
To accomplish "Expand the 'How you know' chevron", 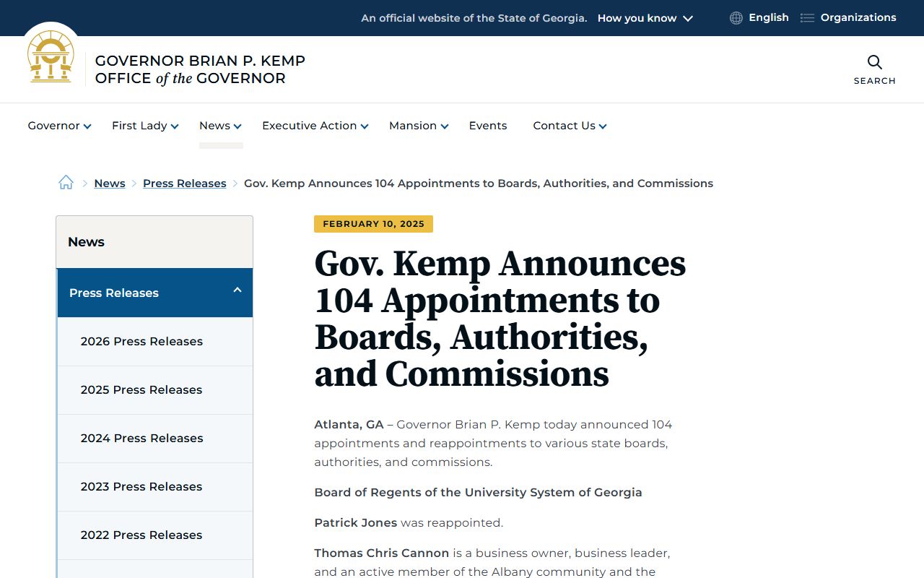I will pos(688,19).
